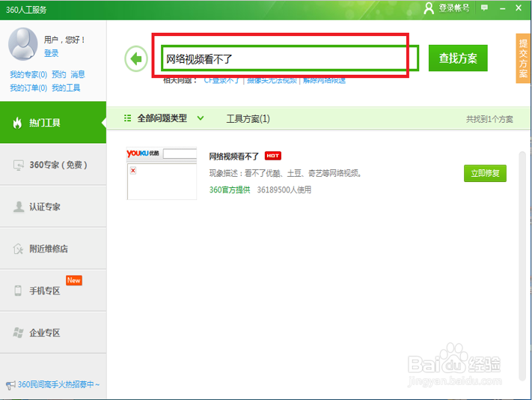Viewport: 532px width, 400px height.
Task: Click the Windows flag icon beside 企业专区
Action: coord(18,333)
